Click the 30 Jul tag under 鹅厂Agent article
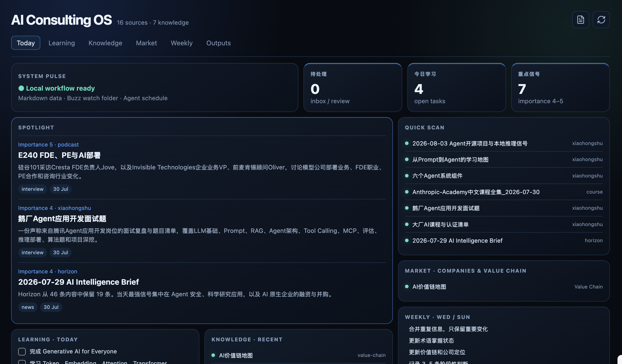The image size is (622, 364). (60, 252)
